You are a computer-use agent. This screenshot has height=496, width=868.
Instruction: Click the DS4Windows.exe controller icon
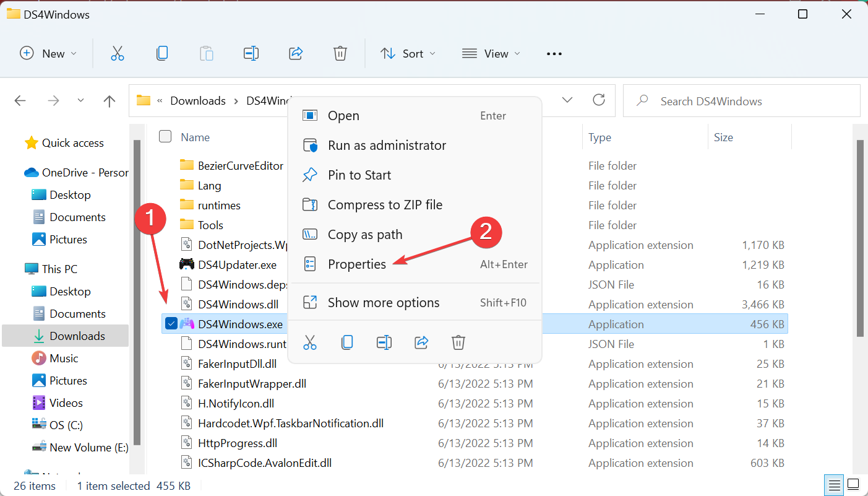click(186, 324)
